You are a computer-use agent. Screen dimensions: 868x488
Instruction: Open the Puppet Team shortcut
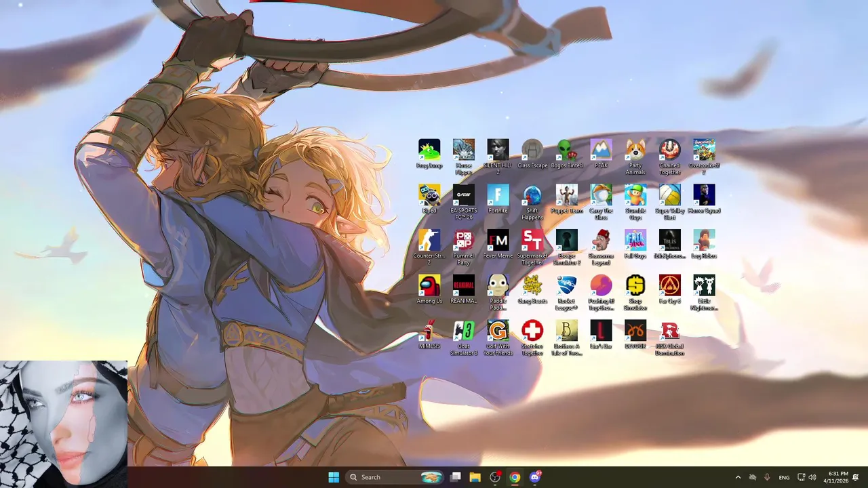coord(567,199)
